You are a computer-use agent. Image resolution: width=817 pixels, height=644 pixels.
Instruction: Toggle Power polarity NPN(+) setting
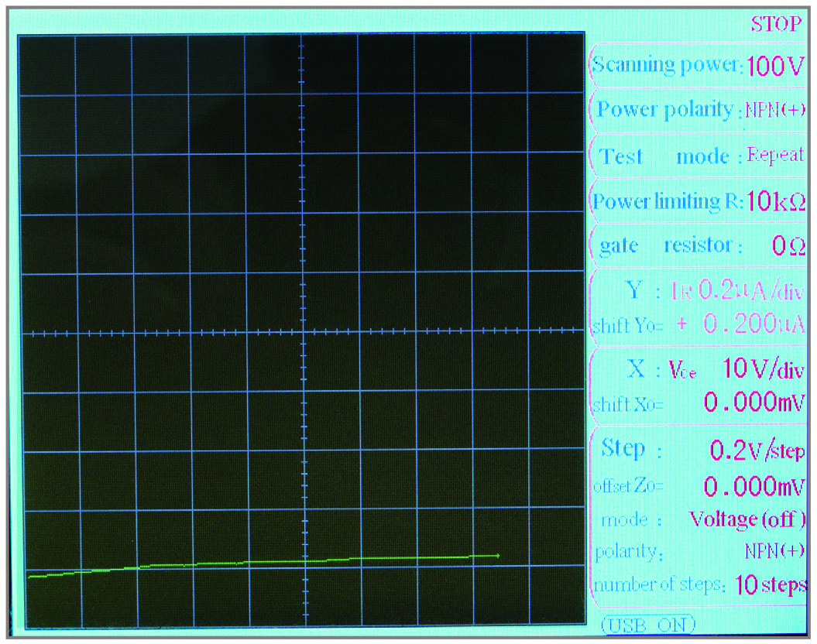click(x=775, y=110)
